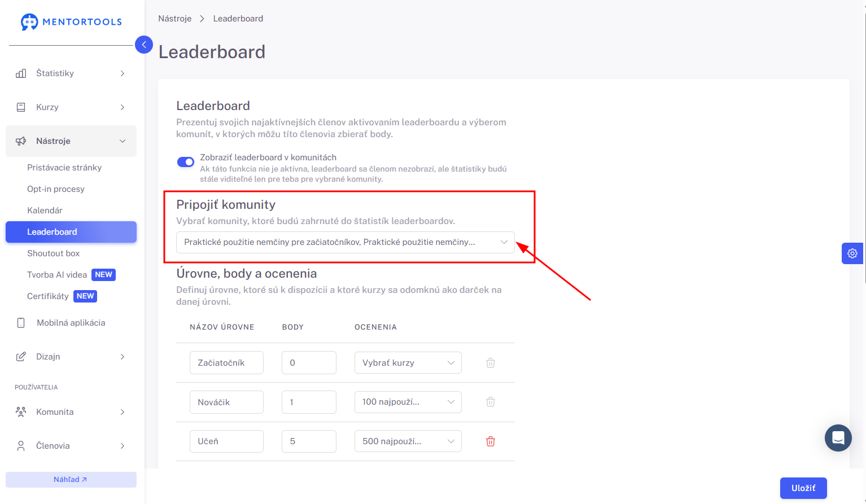Toggle Zobraziť leaderboard v komunitách switch
This screenshot has height=504, width=866.
point(186,162)
